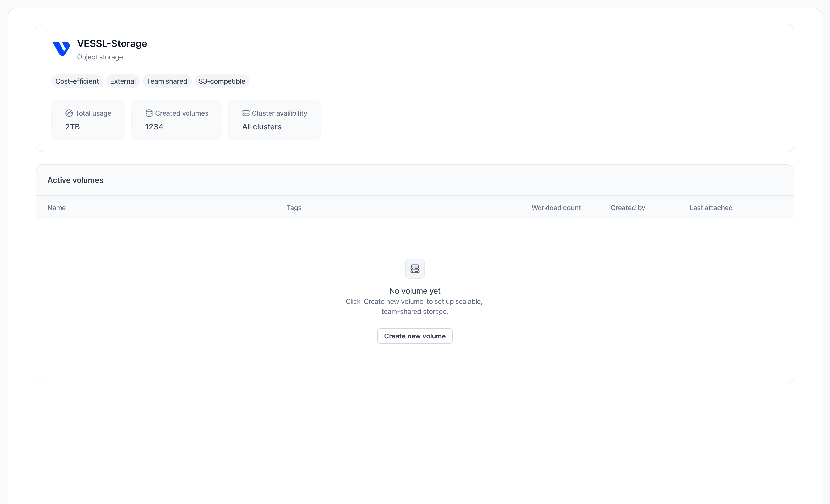Click the Created by column header
This screenshot has height=504, width=830.
pos(628,208)
